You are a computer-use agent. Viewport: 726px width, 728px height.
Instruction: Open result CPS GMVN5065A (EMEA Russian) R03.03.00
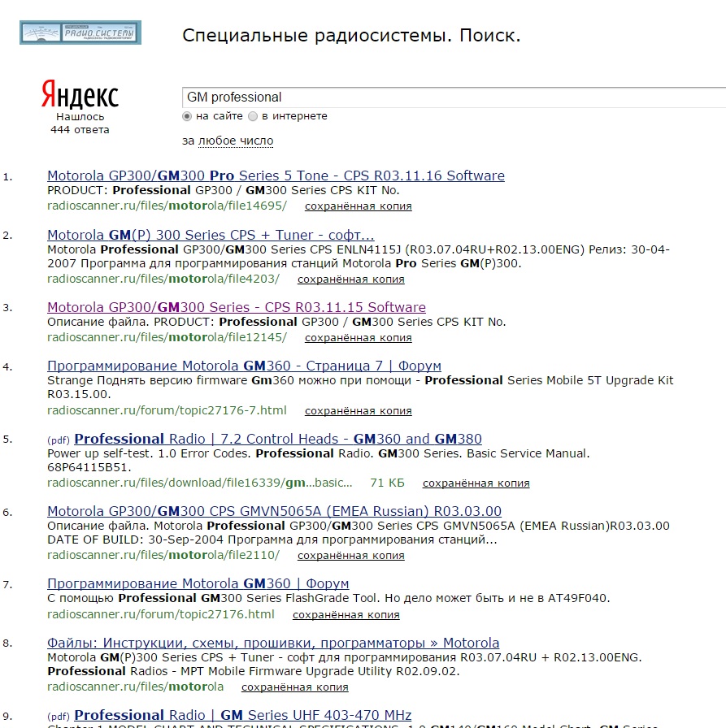[275, 511]
